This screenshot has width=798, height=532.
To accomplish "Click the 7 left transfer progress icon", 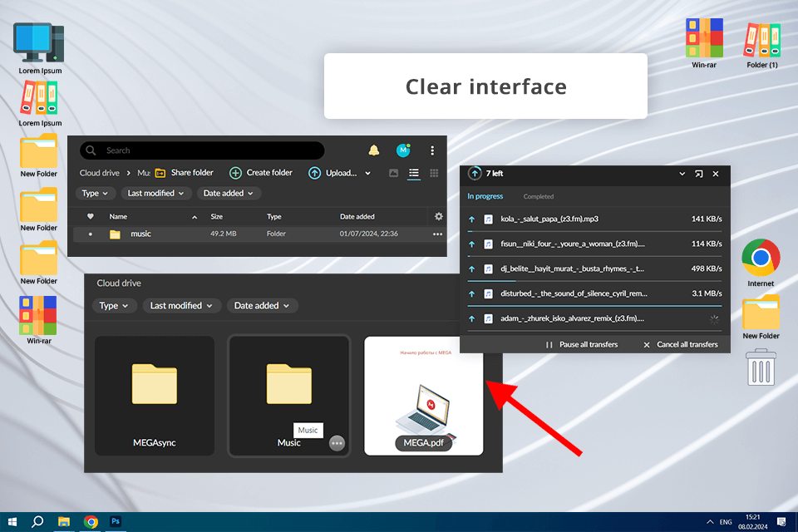I will (x=475, y=174).
